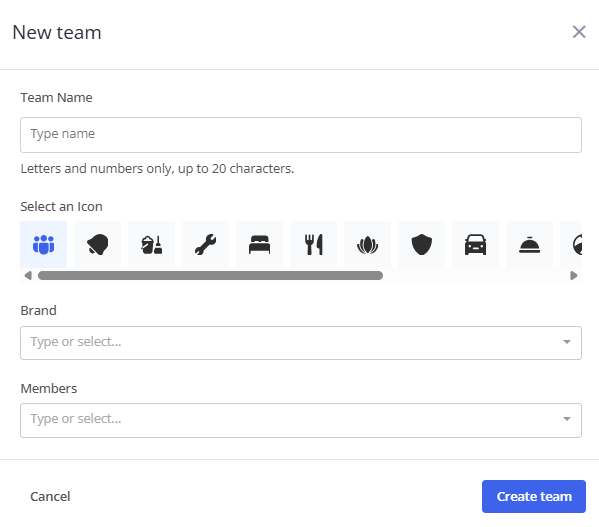Screen dimensions: 599x527
Task: Select the car icon
Action: click(476, 244)
